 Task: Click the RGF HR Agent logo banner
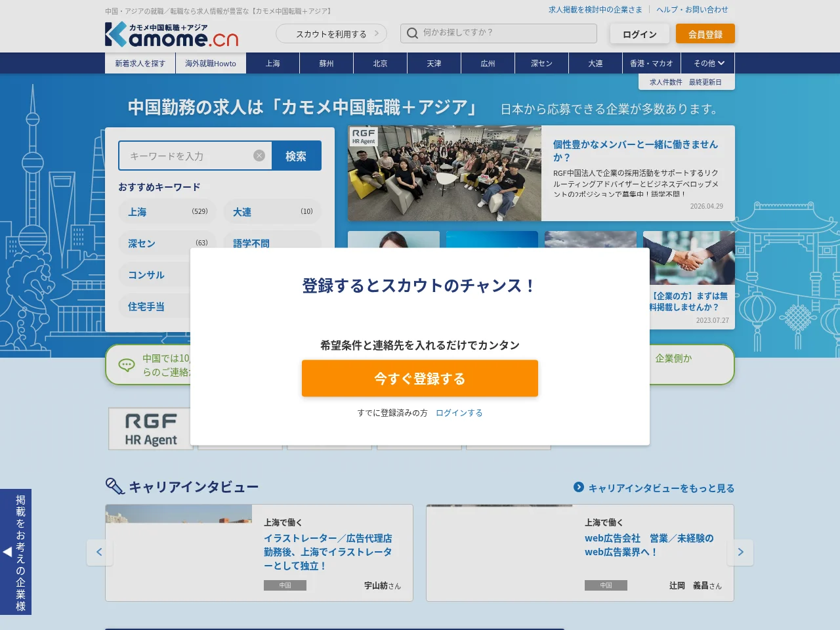tap(150, 429)
